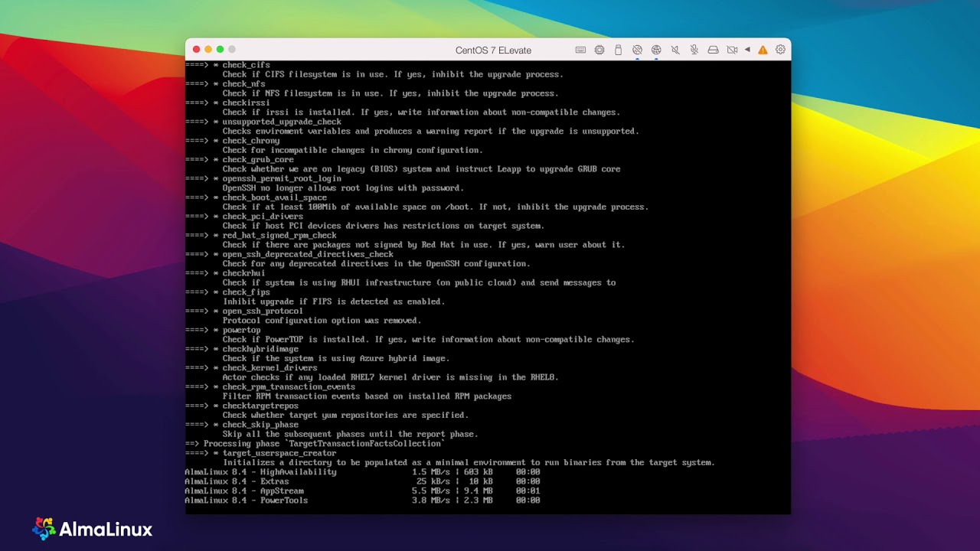Click red_hat_signed_rpm_check line
This screenshot has width=980, height=551.
pos(260,236)
